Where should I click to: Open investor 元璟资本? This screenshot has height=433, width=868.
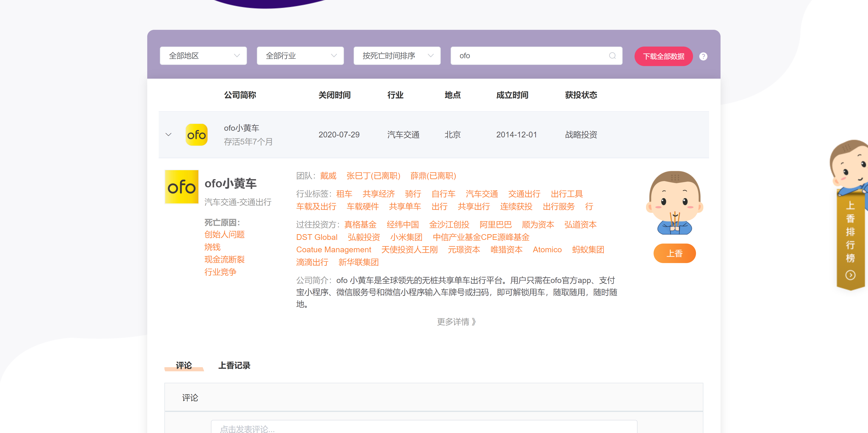[464, 250]
